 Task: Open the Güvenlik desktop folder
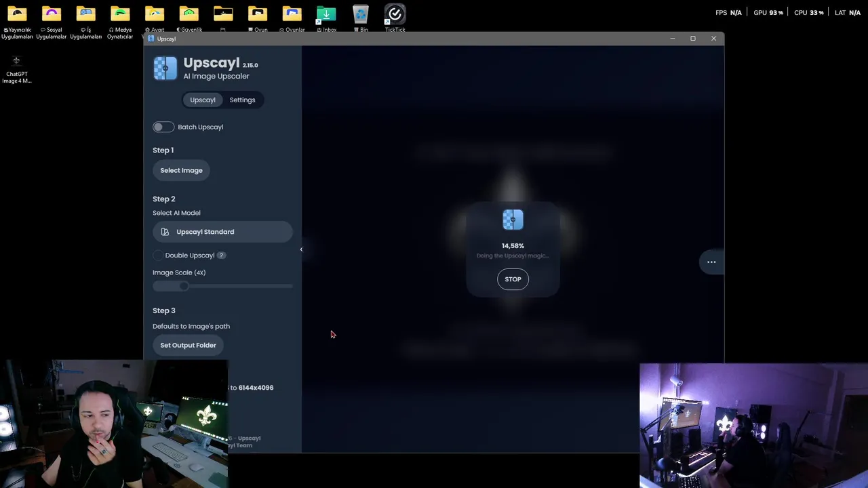tap(189, 19)
